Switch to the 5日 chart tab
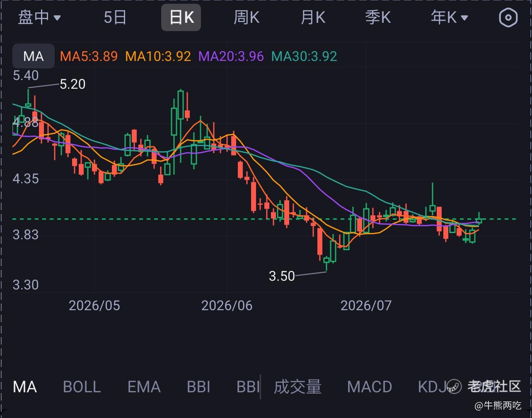Viewport: 532px width, 418px height. pos(115,17)
